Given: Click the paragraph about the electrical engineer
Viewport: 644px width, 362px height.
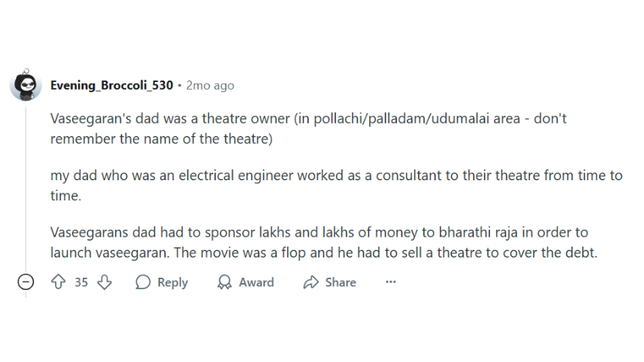Looking at the screenshot, I should pos(310,186).
